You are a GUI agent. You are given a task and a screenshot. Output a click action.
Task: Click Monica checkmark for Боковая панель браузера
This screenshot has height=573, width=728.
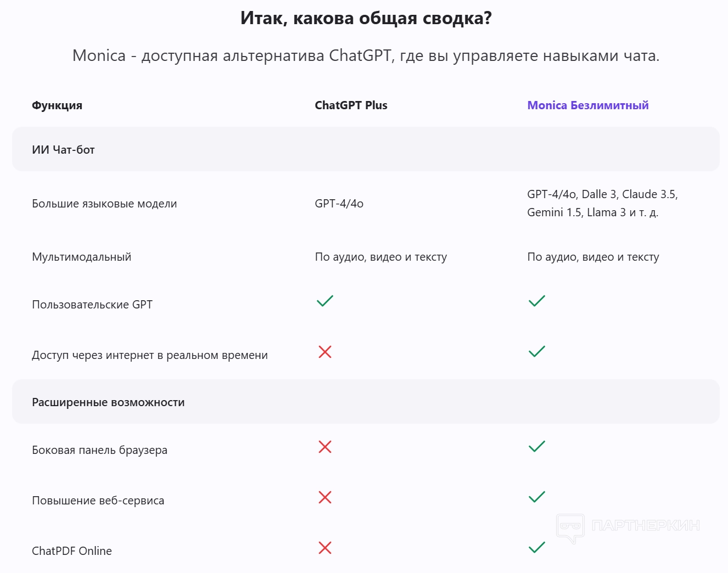click(x=536, y=446)
